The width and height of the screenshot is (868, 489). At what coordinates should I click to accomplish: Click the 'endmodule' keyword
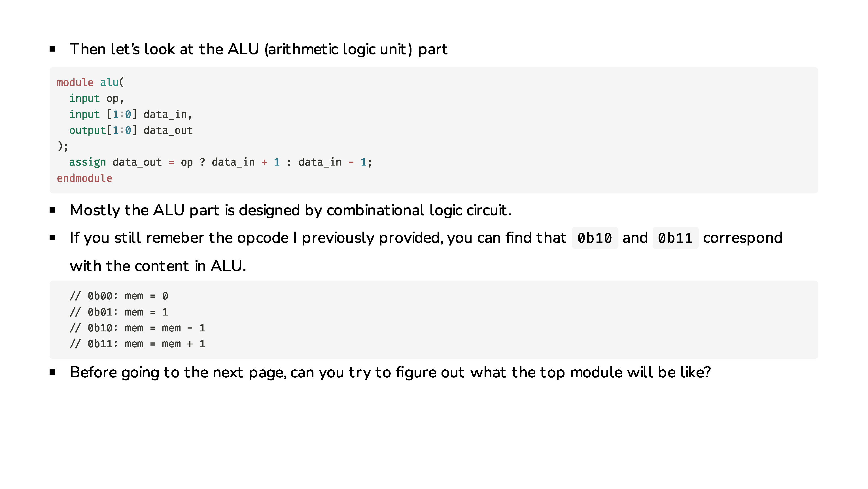84,178
